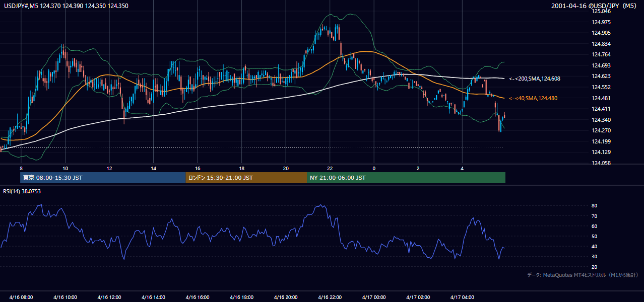644x302 pixels.
Task: Click the hour 14 tick on the chart time axis
Action: point(154,168)
